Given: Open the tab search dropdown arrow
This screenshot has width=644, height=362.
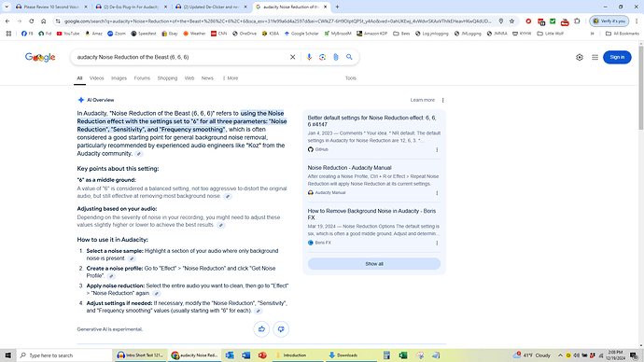Looking at the screenshot, I should 7,7.
